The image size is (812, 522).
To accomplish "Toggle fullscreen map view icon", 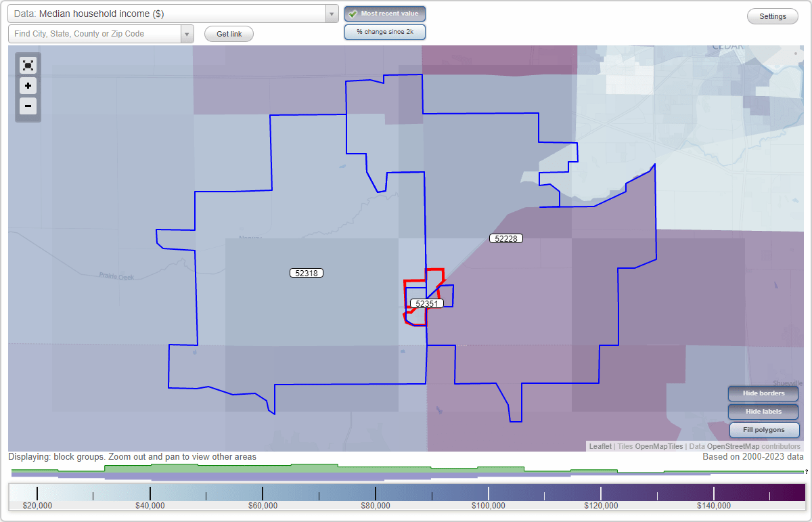I will pos(28,65).
